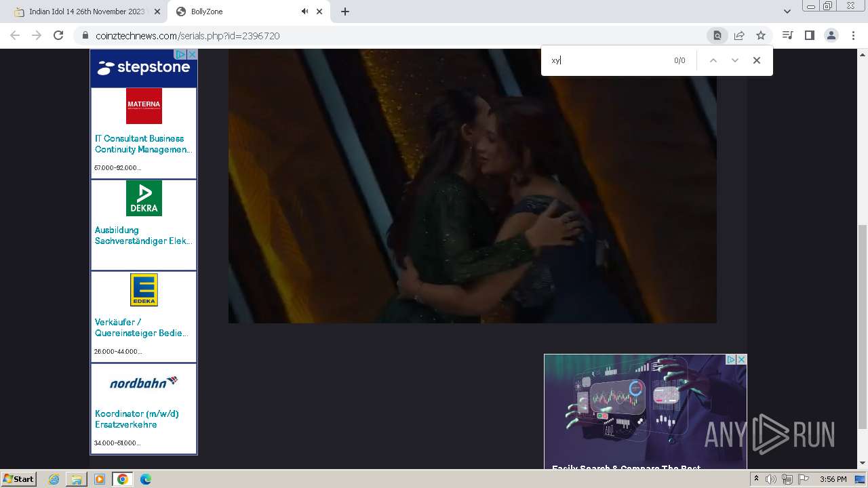Click 57.000–92.000 salary text

[118, 167]
